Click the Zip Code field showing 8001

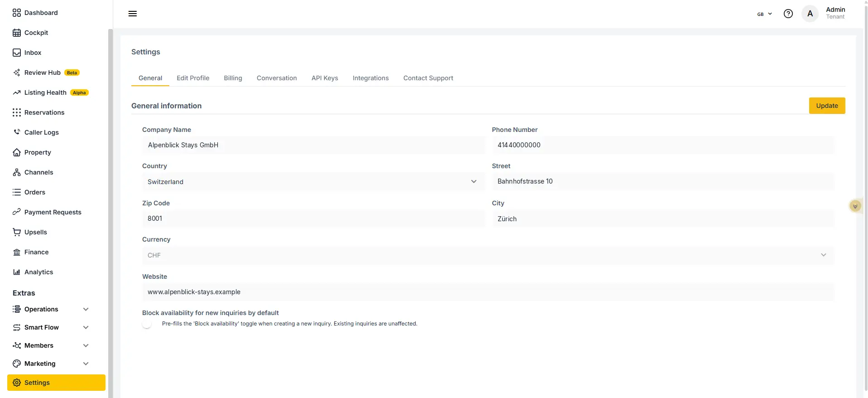(x=313, y=218)
